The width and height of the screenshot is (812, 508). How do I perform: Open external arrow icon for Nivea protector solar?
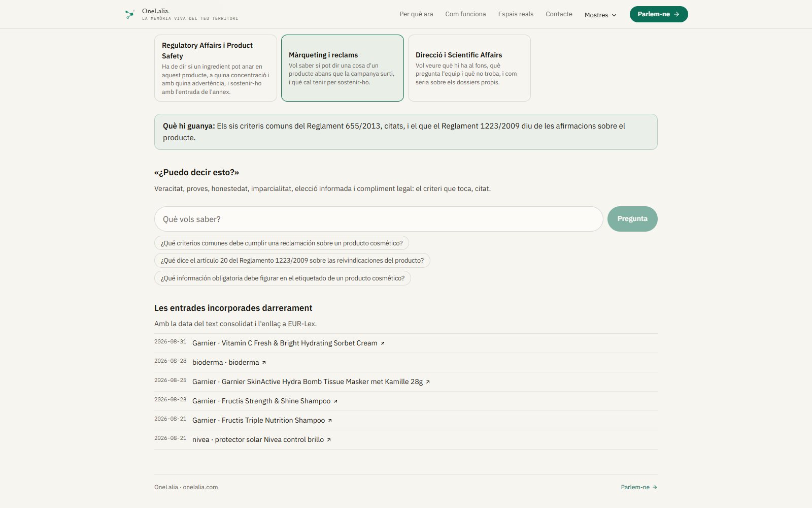click(x=329, y=440)
